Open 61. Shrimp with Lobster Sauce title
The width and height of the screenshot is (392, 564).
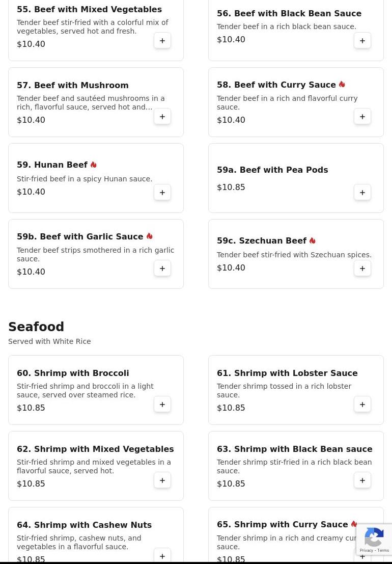[287, 373]
